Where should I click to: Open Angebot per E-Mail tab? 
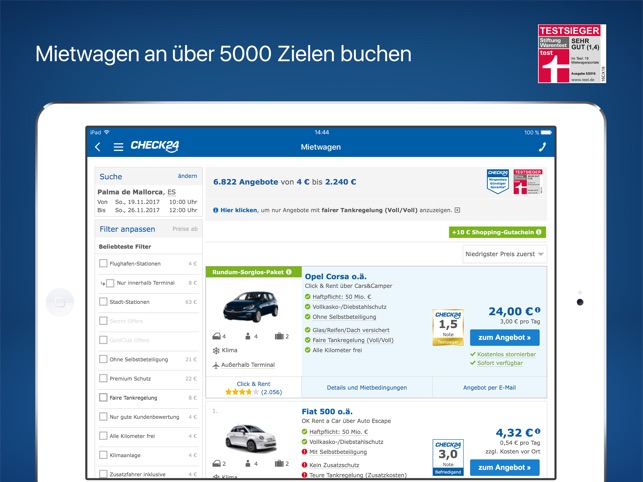click(x=489, y=387)
